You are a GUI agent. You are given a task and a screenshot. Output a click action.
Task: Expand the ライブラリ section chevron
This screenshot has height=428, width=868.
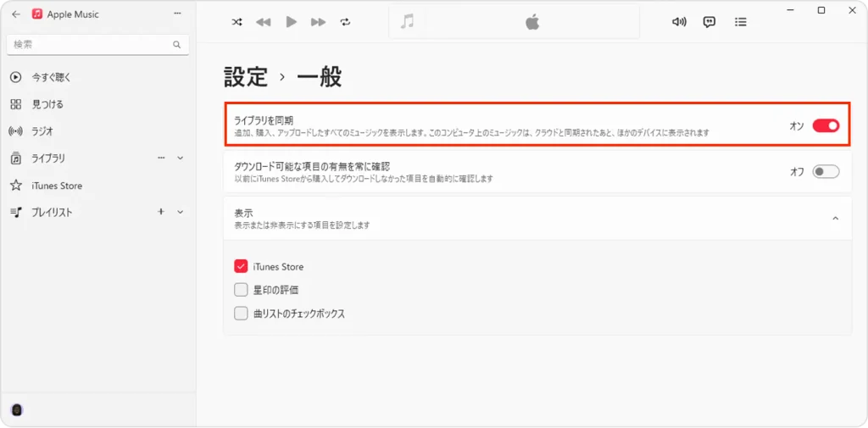pos(180,158)
